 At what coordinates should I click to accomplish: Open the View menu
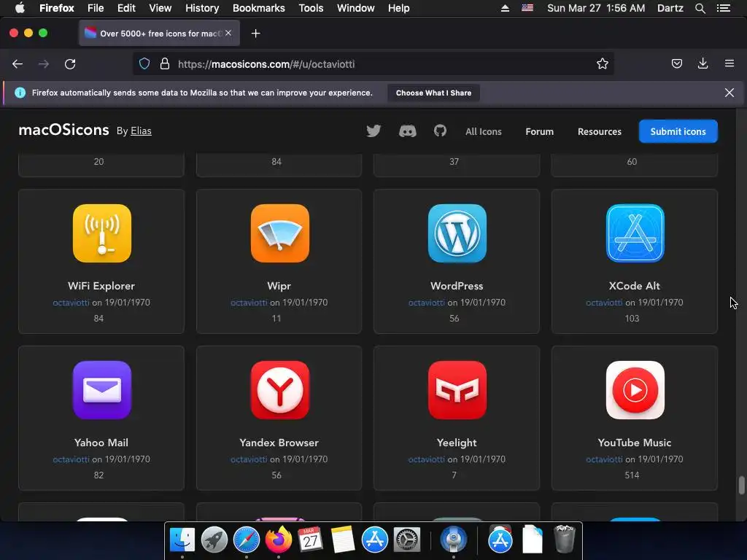click(160, 8)
